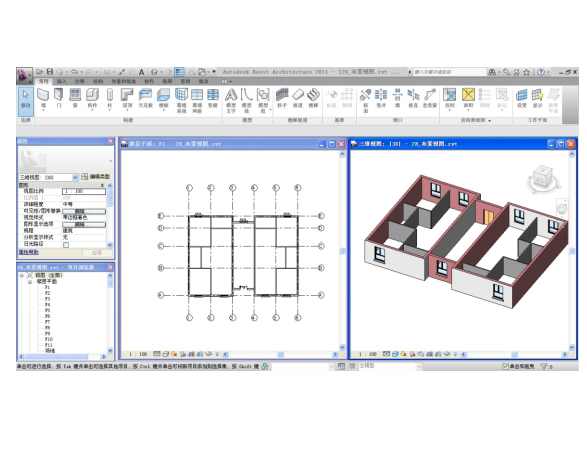Viewport: 587px width, 469px height.
Task: Toggle the checkbox in the bottom-right status bar
Action: [x=505, y=366]
